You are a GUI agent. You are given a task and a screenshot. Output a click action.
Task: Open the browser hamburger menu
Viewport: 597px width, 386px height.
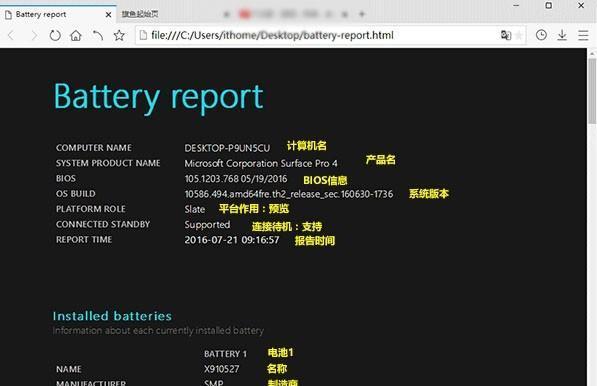583,35
